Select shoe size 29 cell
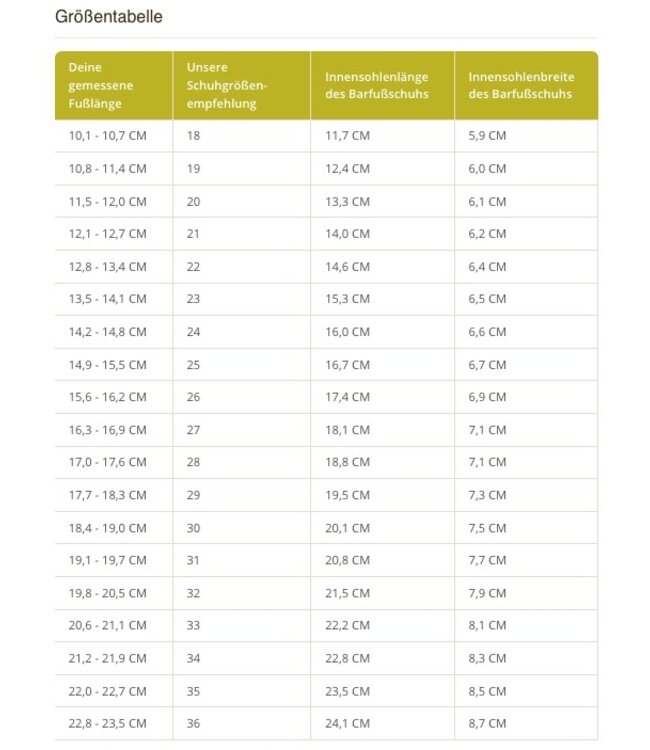 [x=193, y=495]
